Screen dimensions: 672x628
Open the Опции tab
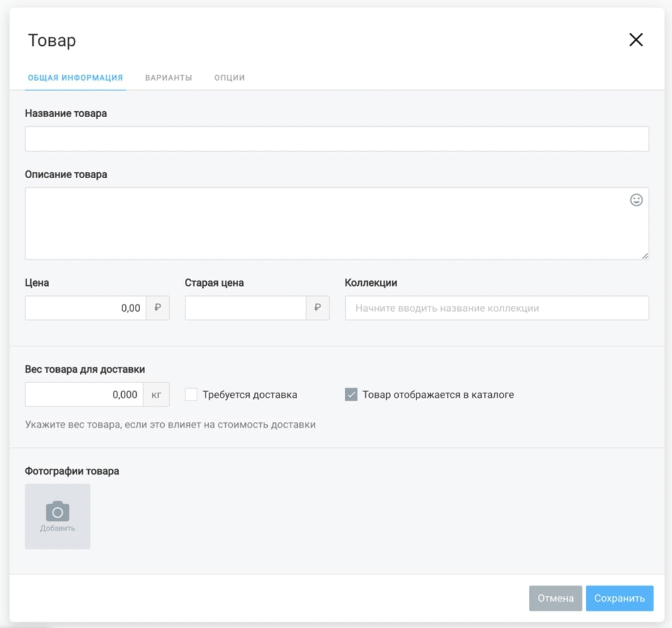[x=229, y=78]
